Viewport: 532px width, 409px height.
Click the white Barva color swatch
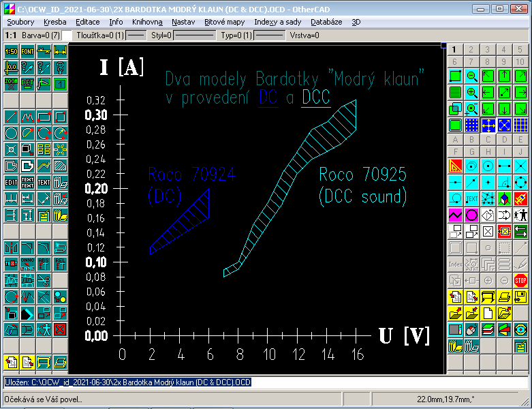coord(67,35)
